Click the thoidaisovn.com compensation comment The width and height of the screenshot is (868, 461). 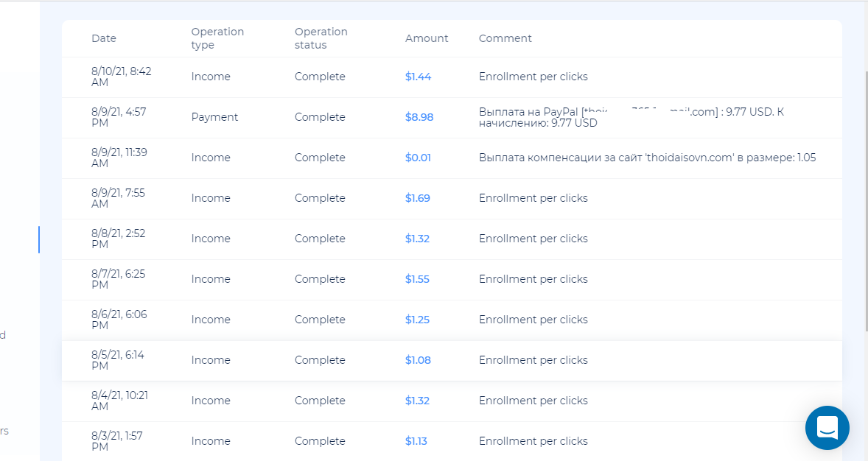[647, 158]
